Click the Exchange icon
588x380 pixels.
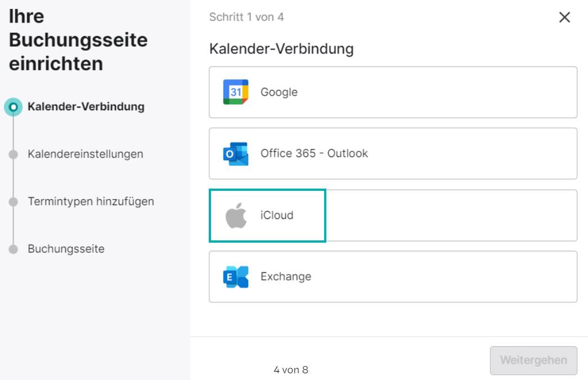[236, 277]
